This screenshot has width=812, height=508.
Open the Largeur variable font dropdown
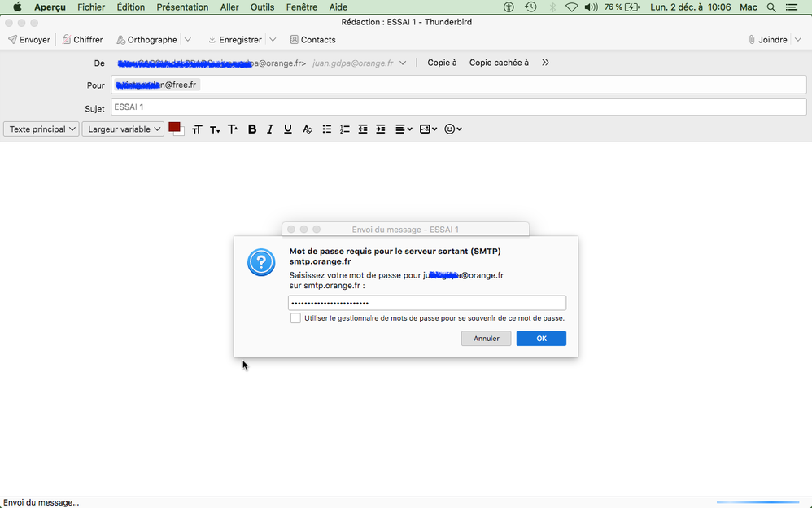(x=123, y=129)
